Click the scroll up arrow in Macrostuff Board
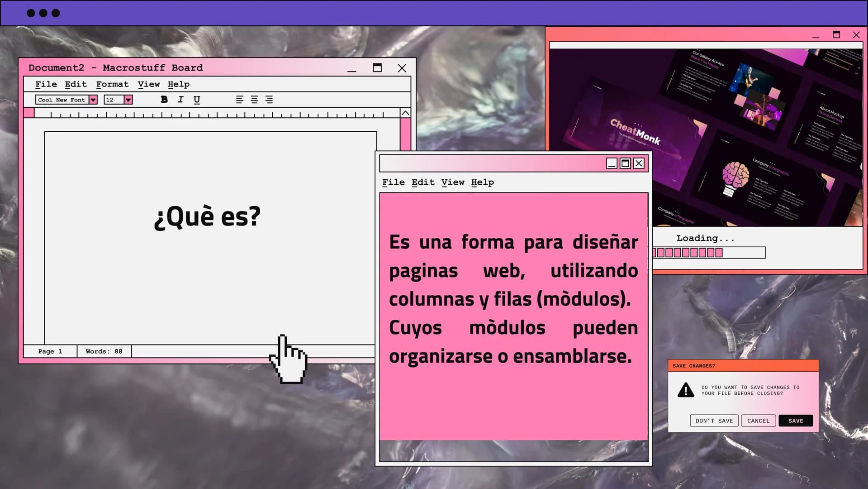The height and width of the screenshot is (489, 868). pyautogui.click(x=406, y=113)
